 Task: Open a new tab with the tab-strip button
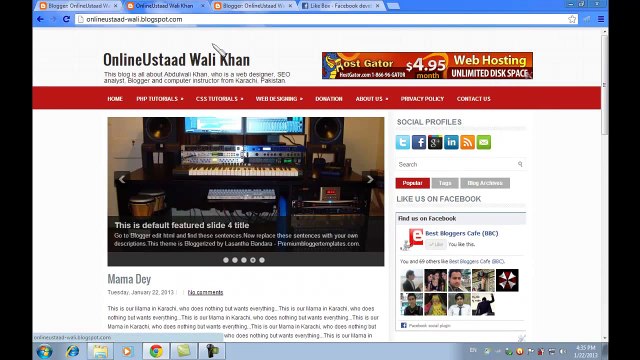point(393,6)
